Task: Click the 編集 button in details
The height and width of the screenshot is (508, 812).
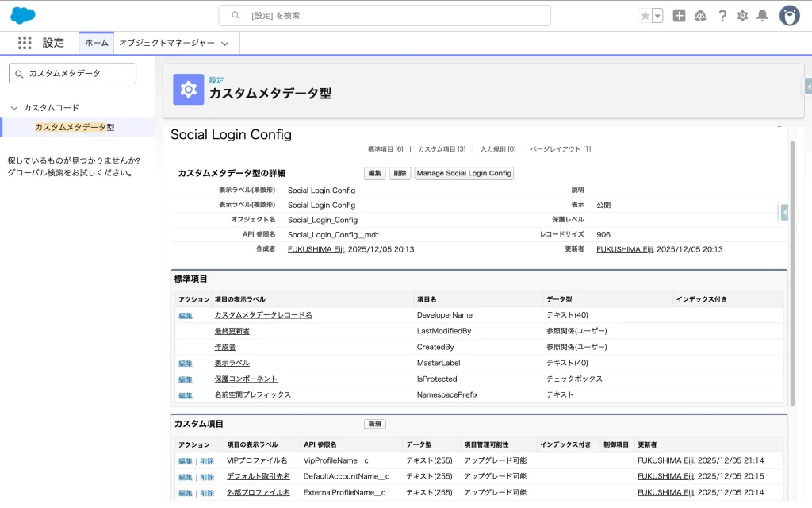Action: 374,173
